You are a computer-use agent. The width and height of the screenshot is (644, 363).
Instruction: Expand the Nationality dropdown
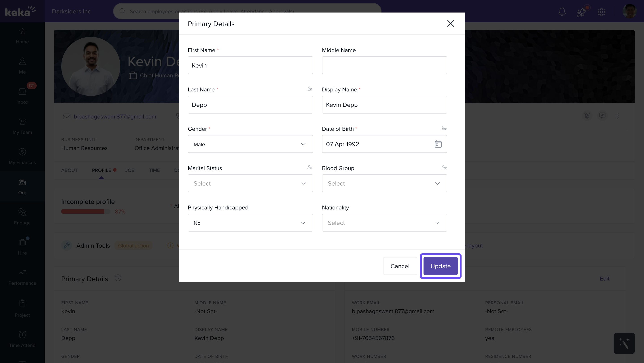tap(384, 223)
